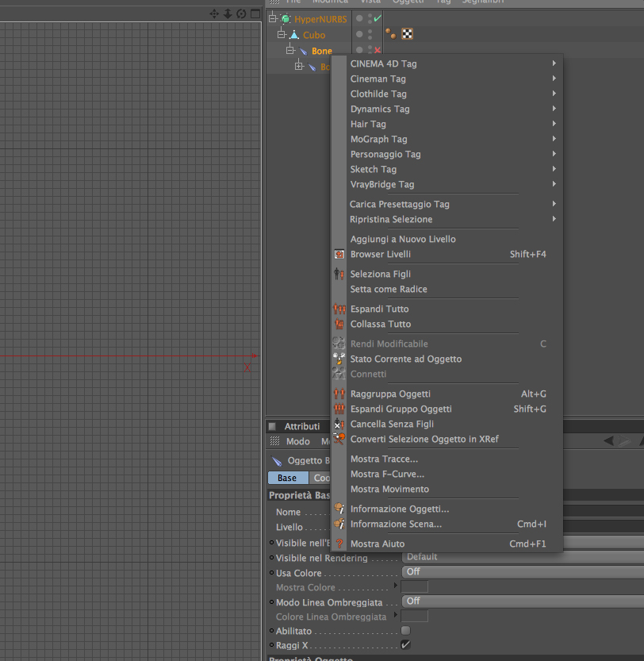Collapse the Bone tree node
644x661 pixels.
click(290, 50)
